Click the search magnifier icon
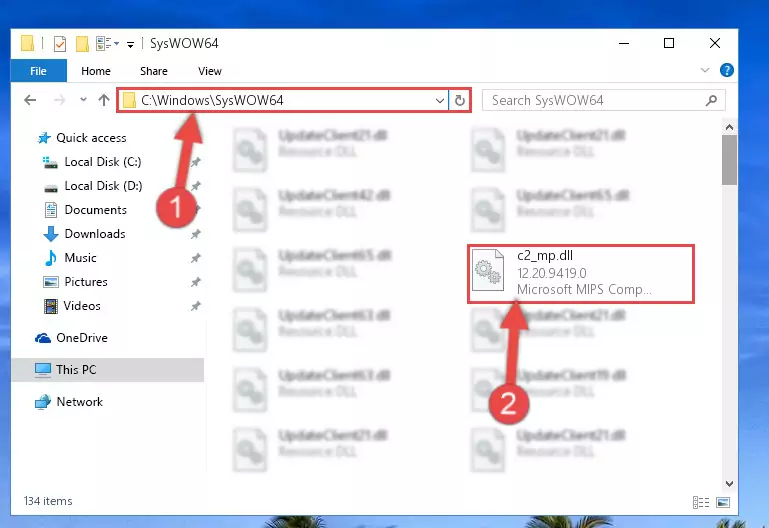This screenshot has width=769, height=528. 711,101
